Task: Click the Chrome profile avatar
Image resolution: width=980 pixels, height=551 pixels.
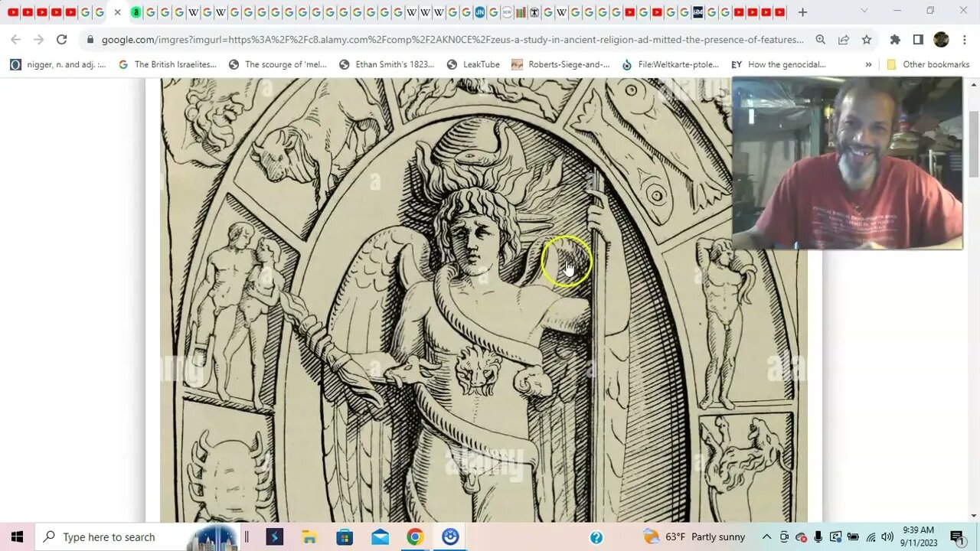Action: click(941, 40)
